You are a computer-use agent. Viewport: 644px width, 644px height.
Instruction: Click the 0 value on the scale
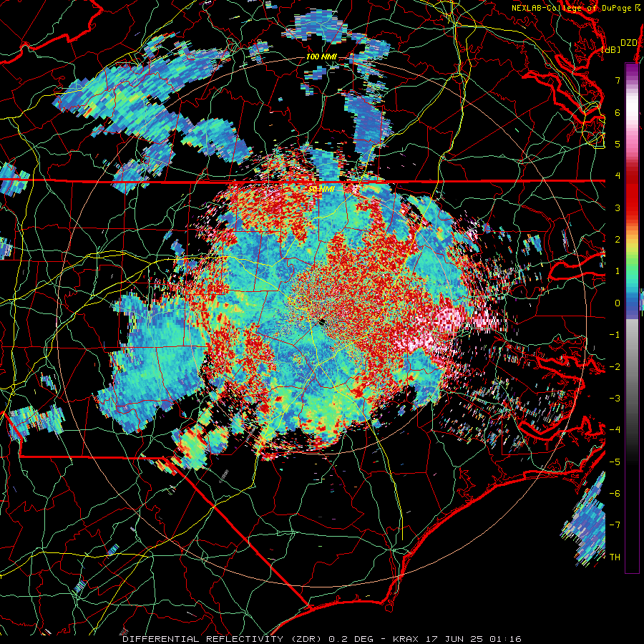coord(618,303)
